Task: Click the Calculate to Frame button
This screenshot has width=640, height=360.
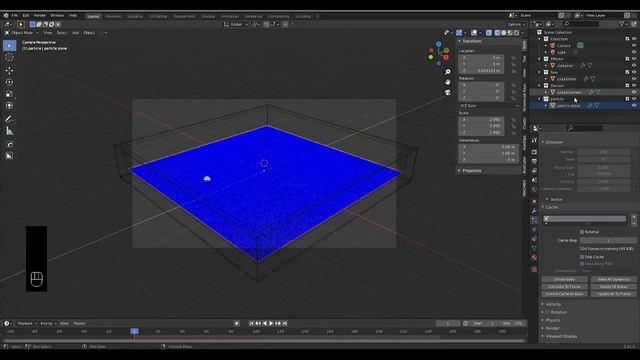Action: (x=564, y=287)
